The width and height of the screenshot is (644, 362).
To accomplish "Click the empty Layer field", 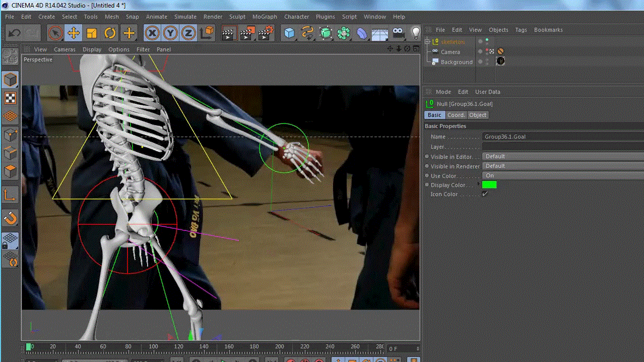I will click(563, 147).
